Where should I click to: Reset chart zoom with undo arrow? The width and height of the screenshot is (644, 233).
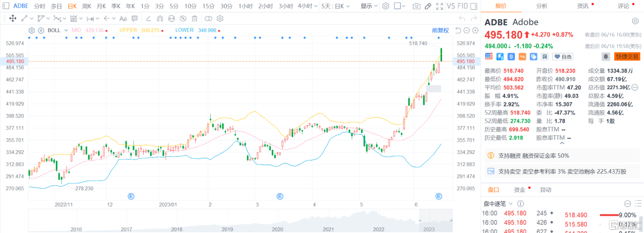[x=458, y=30]
